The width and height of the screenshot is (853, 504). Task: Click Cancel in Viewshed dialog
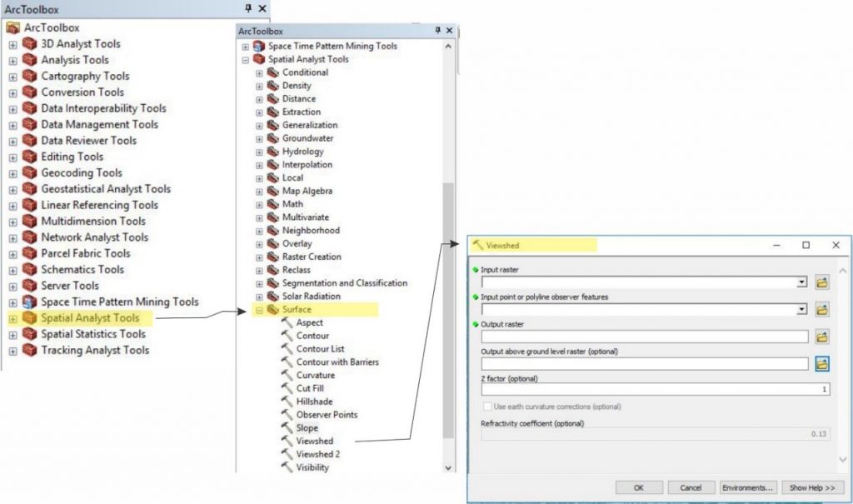coord(691,487)
